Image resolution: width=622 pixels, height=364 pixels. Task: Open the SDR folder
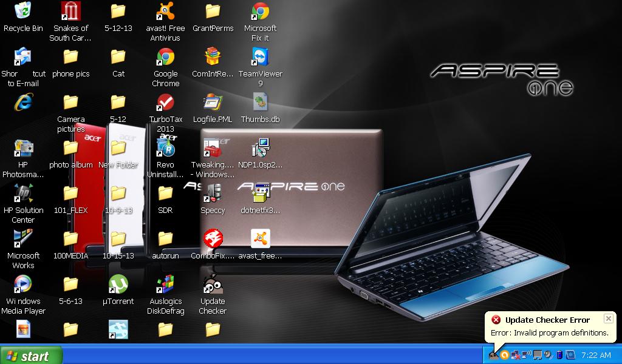coord(165,194)
